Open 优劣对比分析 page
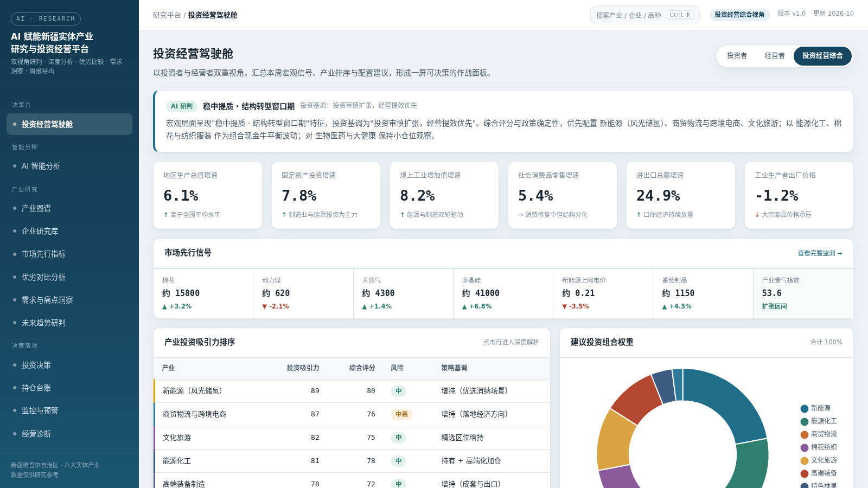Image resolution: width=868 pixels, height=488 pixels. (69, 277)
